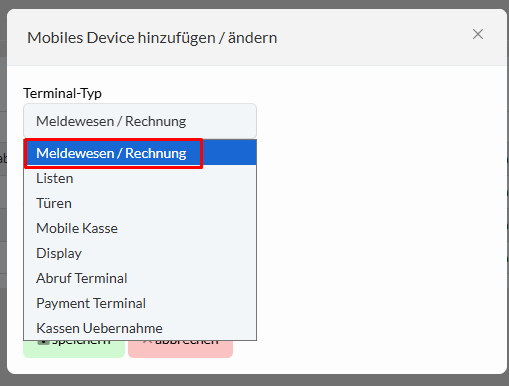Select the highlighted Meldewesen / Rechnung option
The image size is (509, 386).
point(140,153)
